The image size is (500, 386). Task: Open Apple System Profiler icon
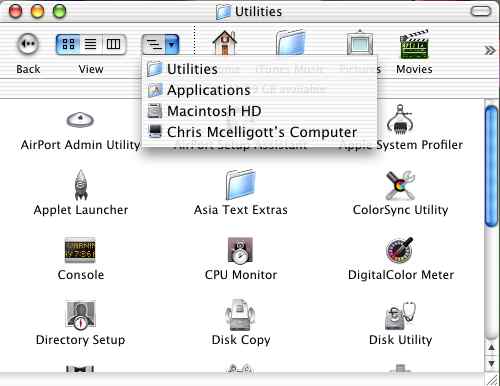400,119
